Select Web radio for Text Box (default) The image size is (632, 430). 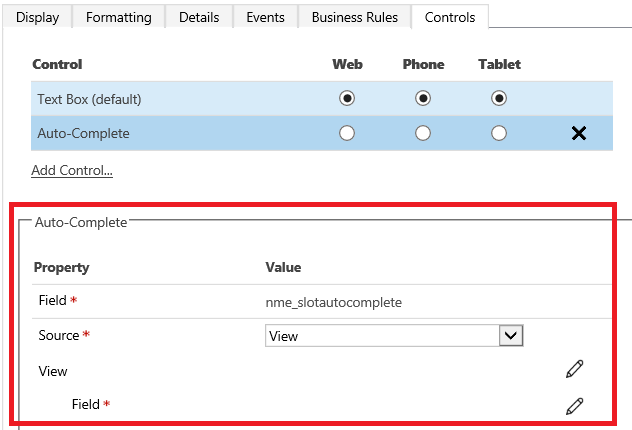pos(347,98)
